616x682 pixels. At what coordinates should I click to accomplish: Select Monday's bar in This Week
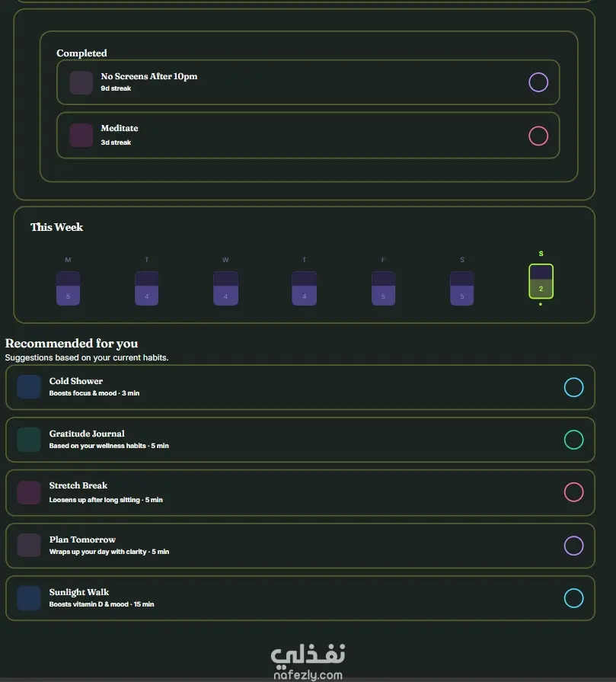(69, 288)
